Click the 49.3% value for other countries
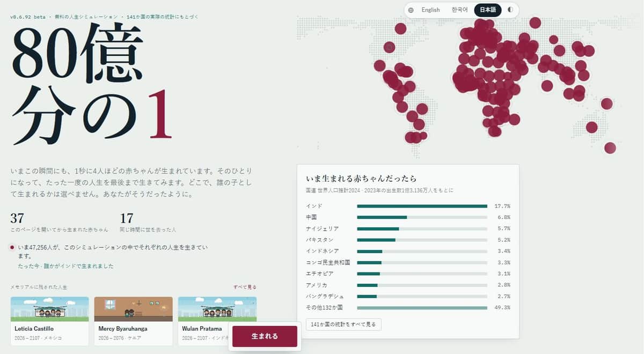 click(x=503, y=307)
